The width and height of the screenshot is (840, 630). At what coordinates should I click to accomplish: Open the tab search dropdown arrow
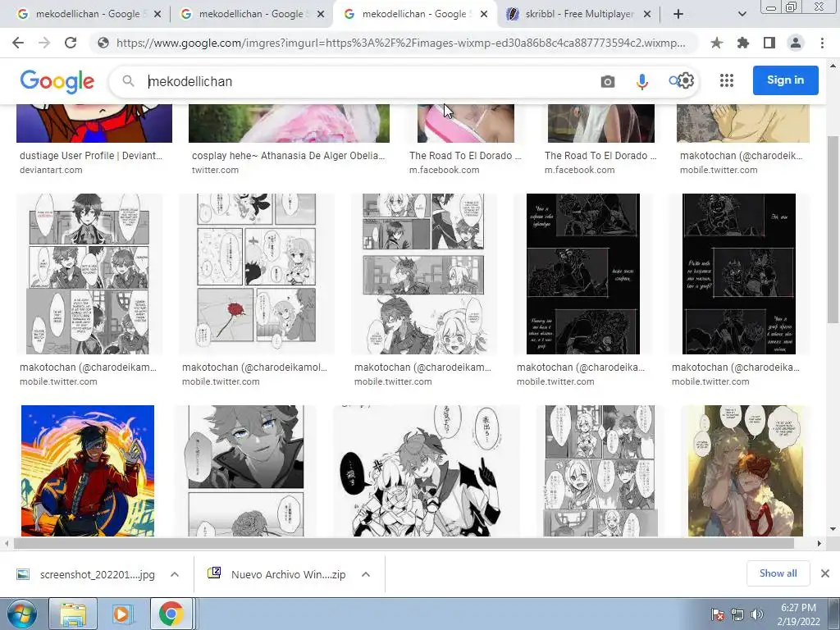742,14
